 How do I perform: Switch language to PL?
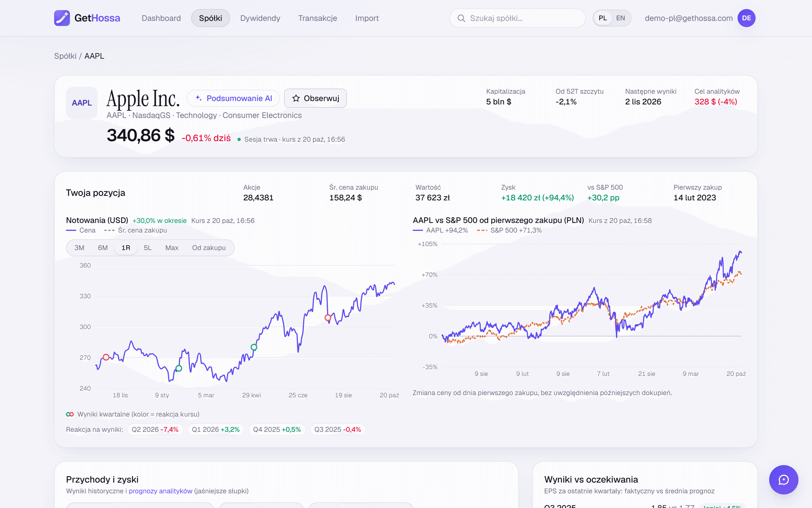603,18
